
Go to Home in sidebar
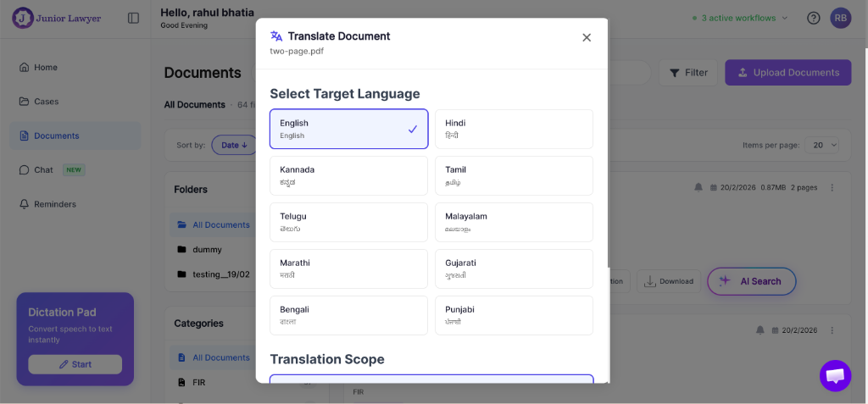[75, 68]
